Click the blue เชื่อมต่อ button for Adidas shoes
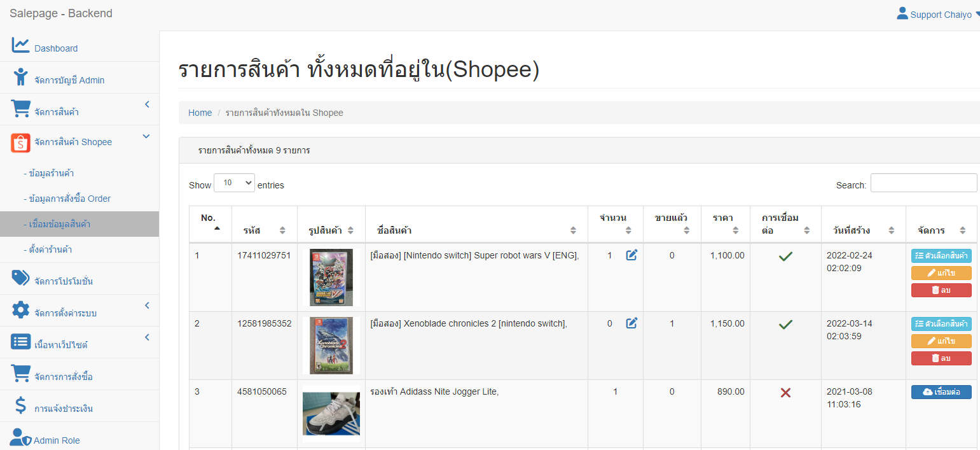The height and width of the screenshot is (450, 980). tap(941, 392)
